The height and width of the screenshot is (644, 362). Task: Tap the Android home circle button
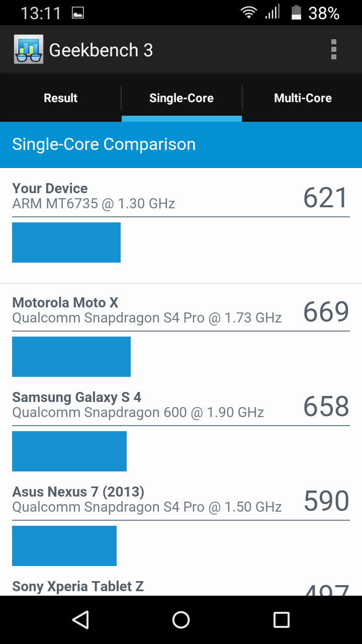click(181, 620)
